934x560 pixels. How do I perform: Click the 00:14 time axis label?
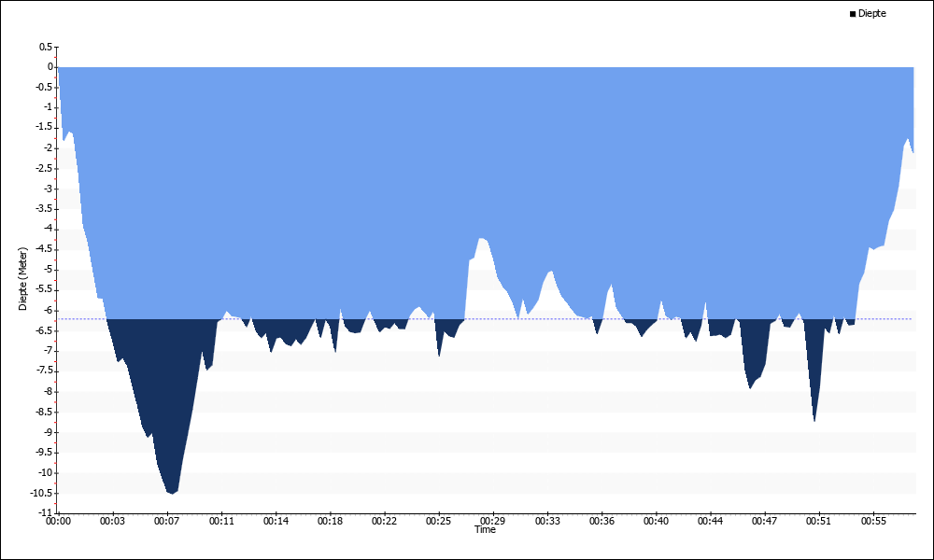click(x=276, y=522)
